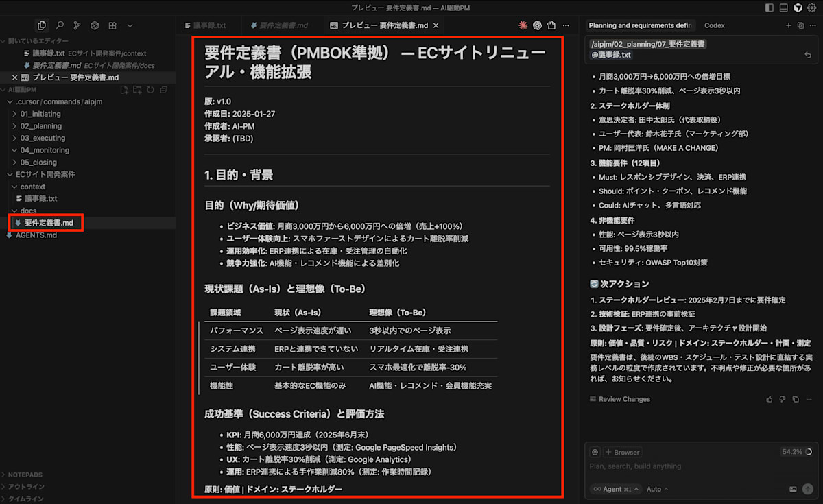Viewport: 823px width, 504px height.
Task: Create new file via New File icon
Action: coord(126,89)
